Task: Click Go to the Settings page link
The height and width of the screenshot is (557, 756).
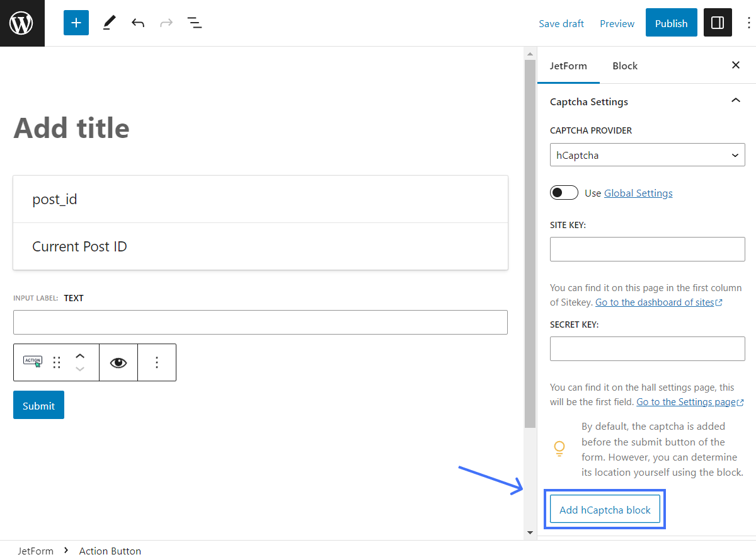Action: 686,401
